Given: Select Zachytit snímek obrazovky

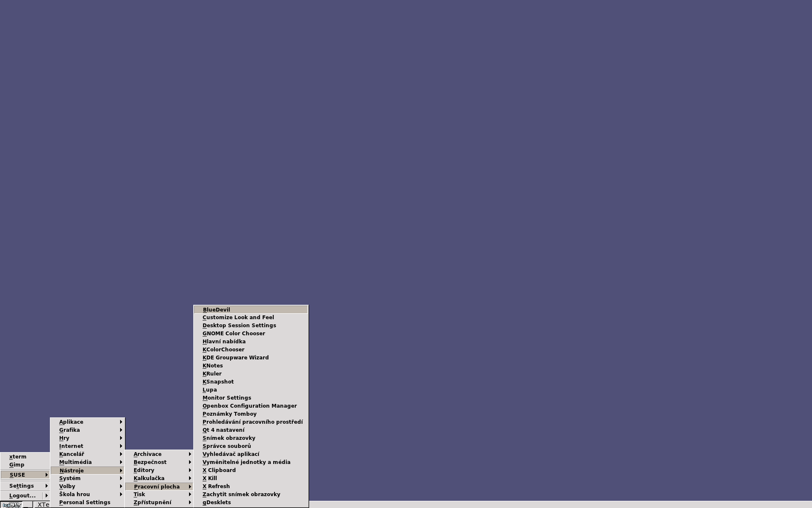Looking at the screenshot, I should tap(251, 494).
